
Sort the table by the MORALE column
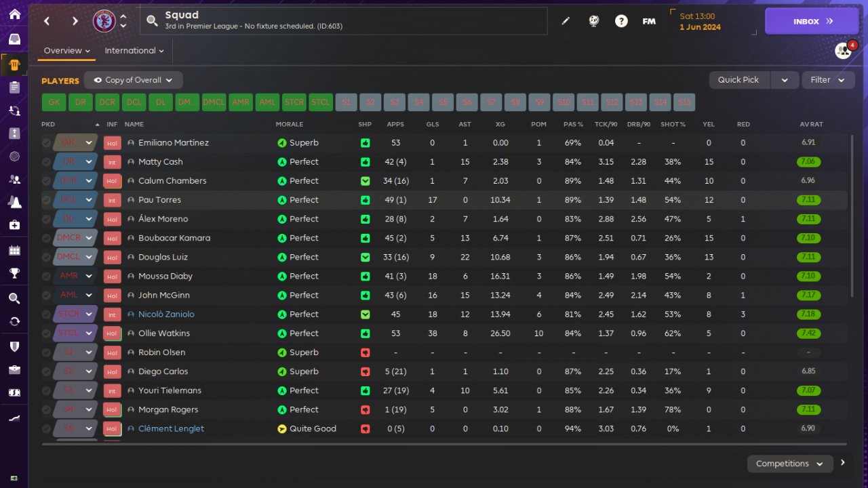pos(290,125)
